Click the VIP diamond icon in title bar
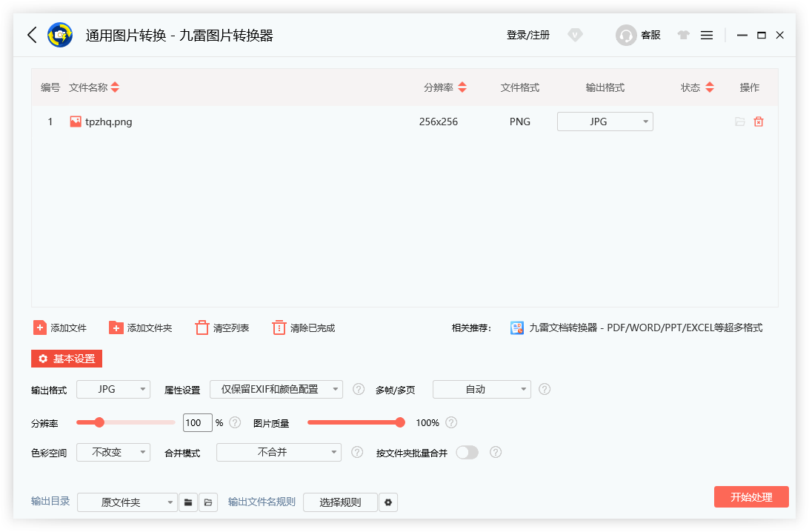 coord(576,35)
